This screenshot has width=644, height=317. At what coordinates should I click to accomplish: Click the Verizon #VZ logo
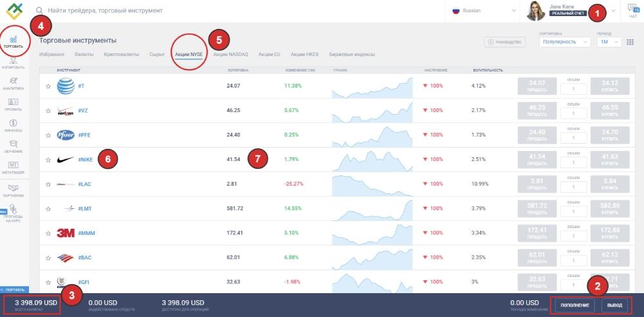click(66, 111)
